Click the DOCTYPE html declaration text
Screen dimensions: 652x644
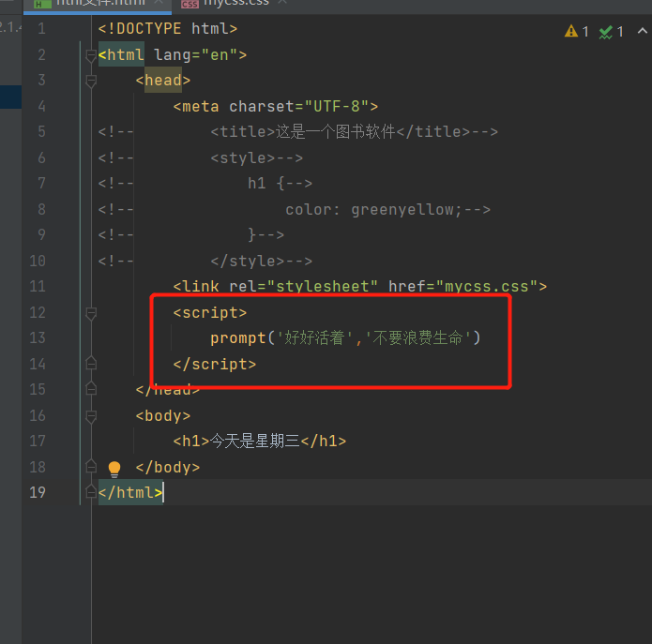coord(168,29)
